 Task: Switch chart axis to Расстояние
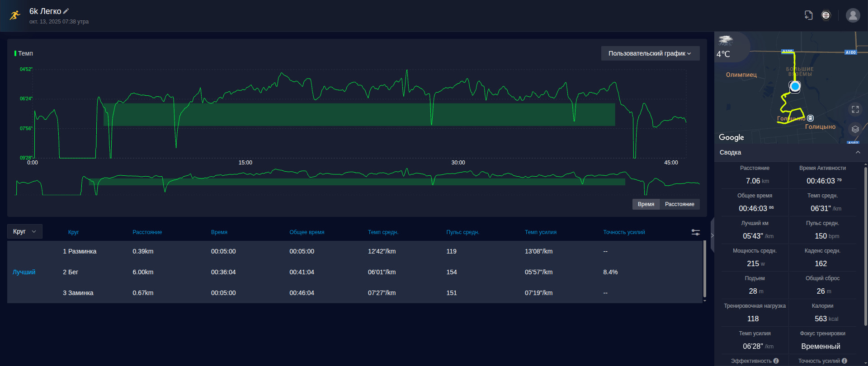679,204
